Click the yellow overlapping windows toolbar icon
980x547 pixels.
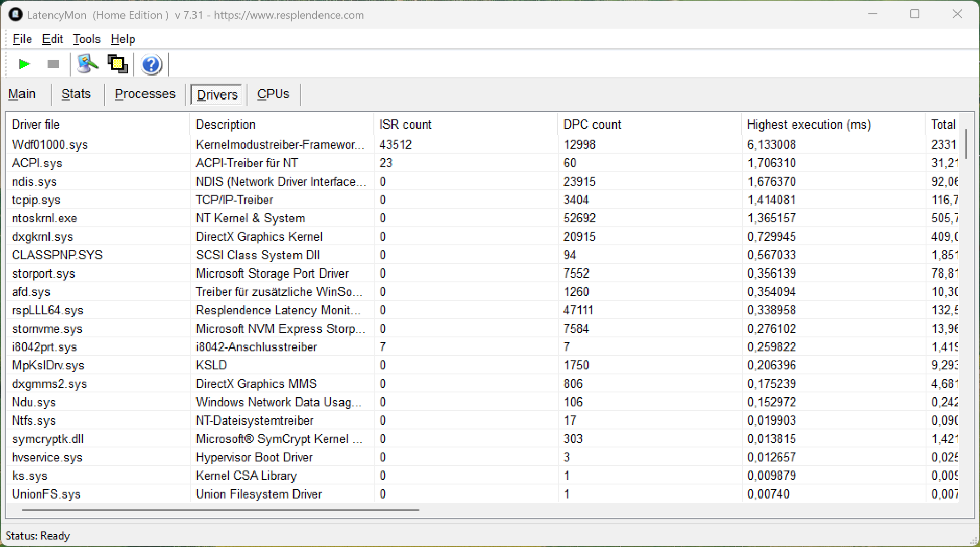(x=117, y=64)
